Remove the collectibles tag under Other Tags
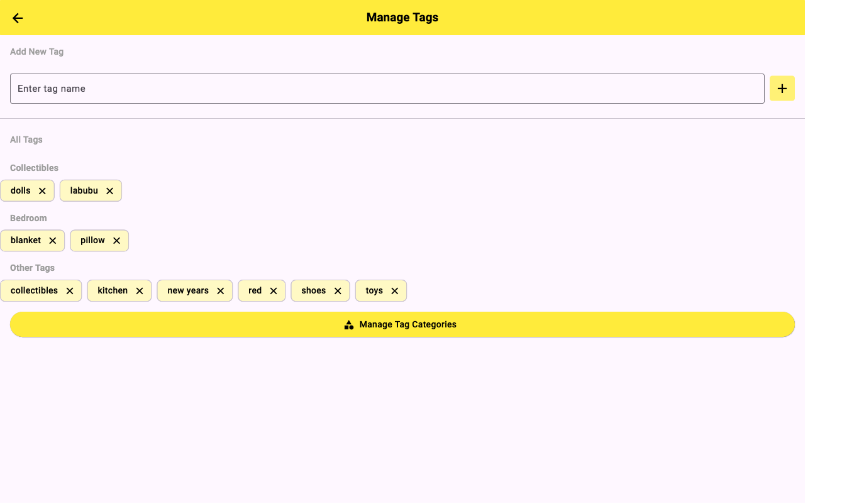Image resolution: width=864 pixels, height=504 pixels. coord(69,290)
